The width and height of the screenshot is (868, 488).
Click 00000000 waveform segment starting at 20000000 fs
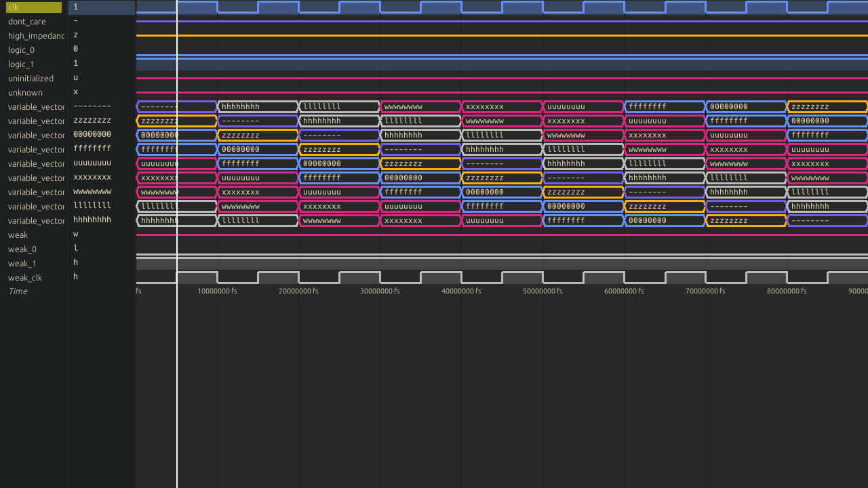pos(340,163)
